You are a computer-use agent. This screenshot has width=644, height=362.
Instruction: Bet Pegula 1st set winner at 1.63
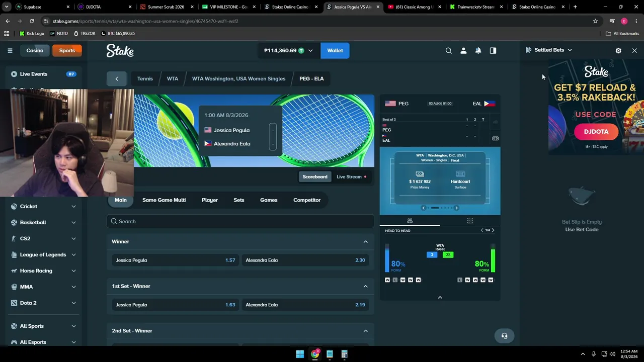(x=176, y=305)
